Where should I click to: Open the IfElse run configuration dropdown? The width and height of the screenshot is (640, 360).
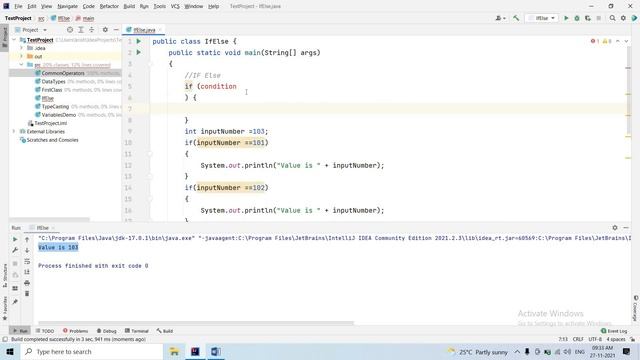pyautogui.click(x=542, y=18)
